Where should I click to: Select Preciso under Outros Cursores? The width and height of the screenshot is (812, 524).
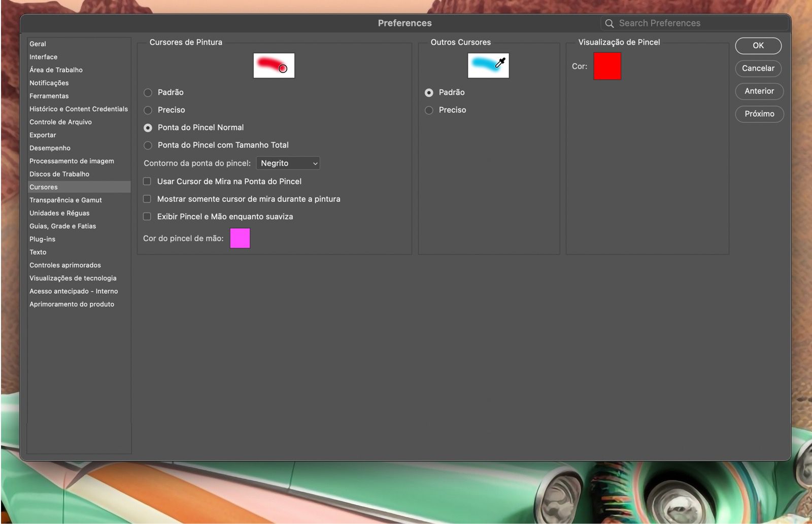[429, 110]
